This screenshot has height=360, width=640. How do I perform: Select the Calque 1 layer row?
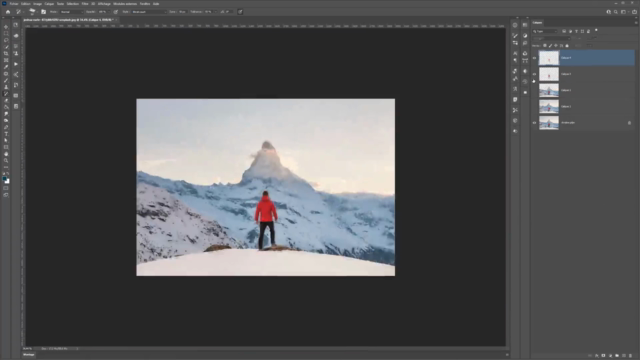tap(587, 107)
